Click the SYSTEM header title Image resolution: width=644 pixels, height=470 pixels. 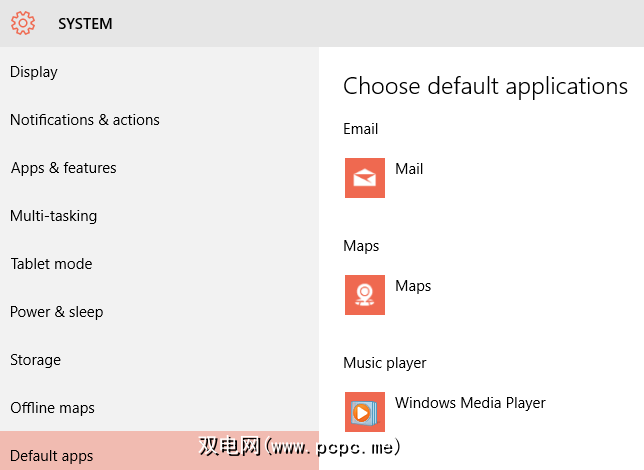click(85, 23)
